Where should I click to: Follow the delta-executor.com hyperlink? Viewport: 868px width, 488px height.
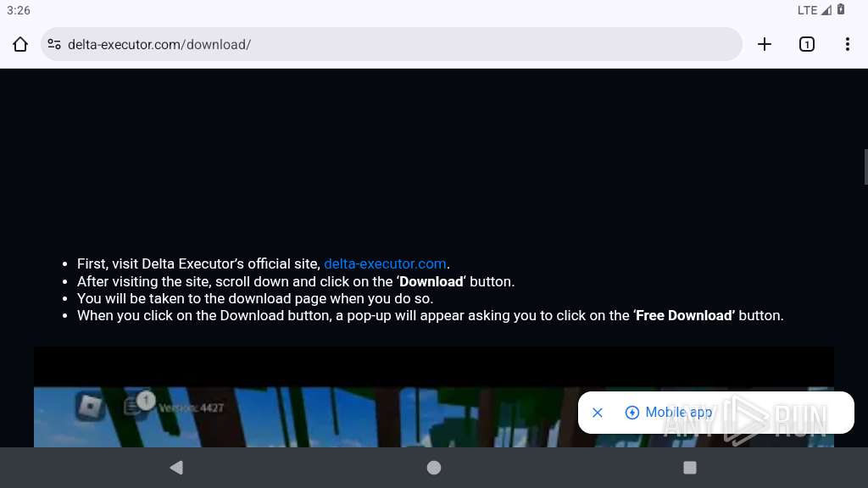pos(386,264)
